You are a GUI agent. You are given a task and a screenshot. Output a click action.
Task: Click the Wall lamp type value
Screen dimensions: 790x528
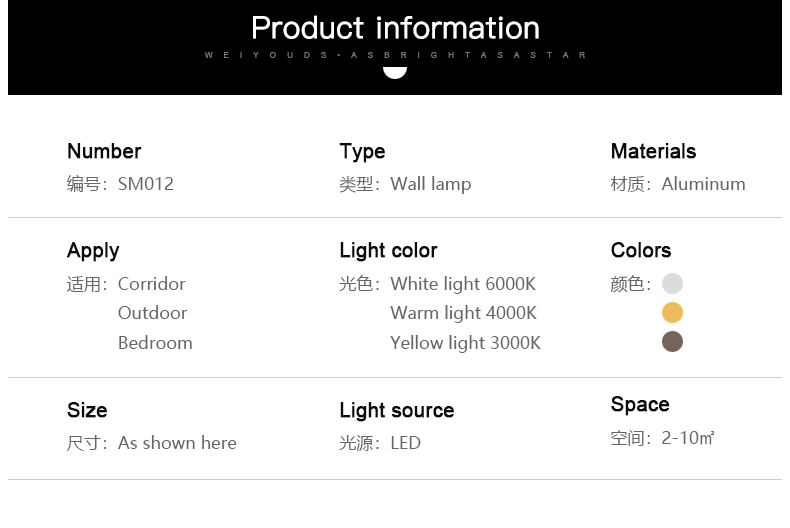point(431,184)
